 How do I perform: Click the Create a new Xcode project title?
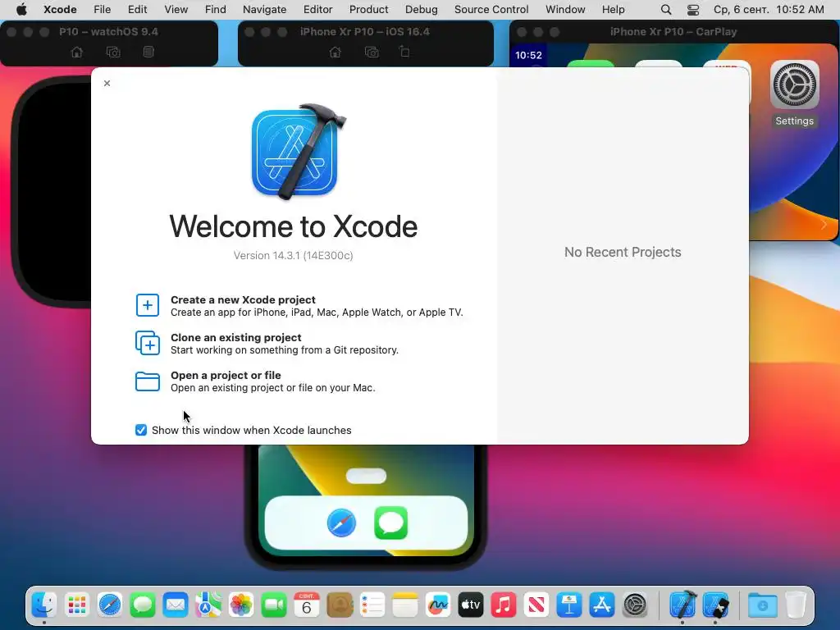click(x=243, y=299)
